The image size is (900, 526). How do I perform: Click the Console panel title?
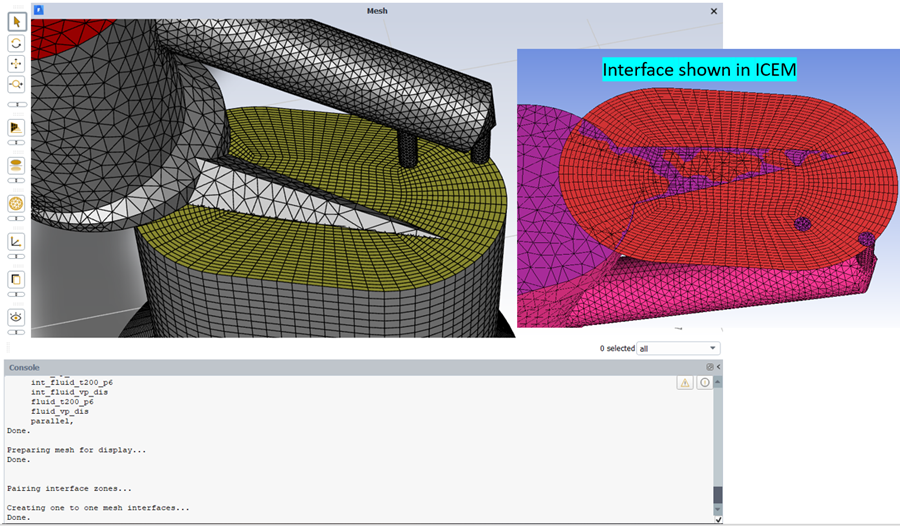[24, 368]
